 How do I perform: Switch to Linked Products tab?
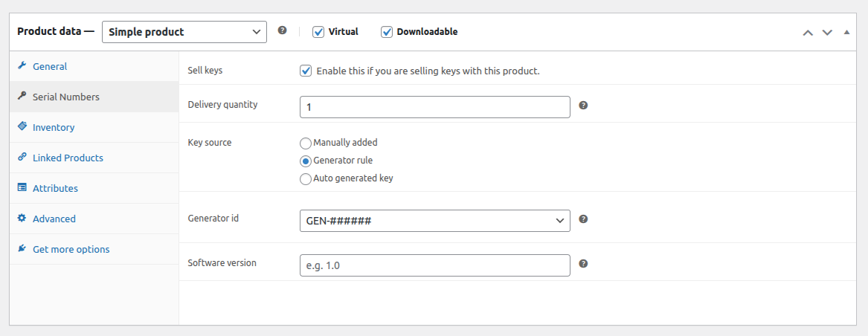coord(94,158)
